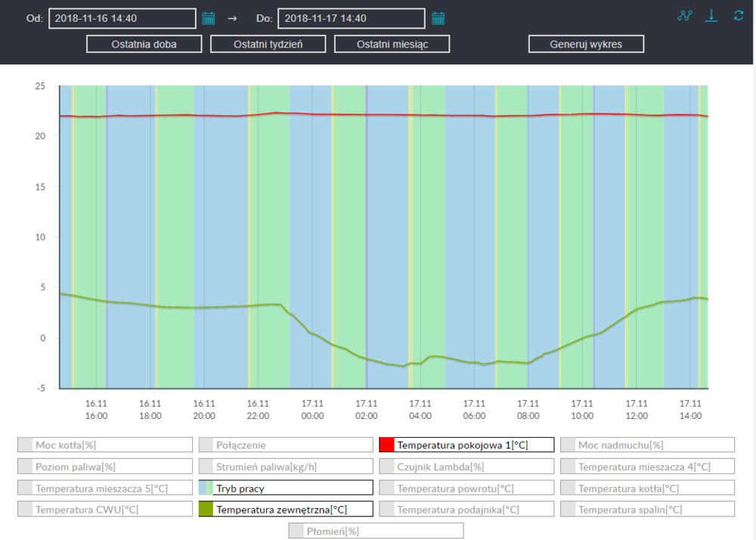Download the chart data
The height and width of the screenshot is (540, 756).
(711, 16)
